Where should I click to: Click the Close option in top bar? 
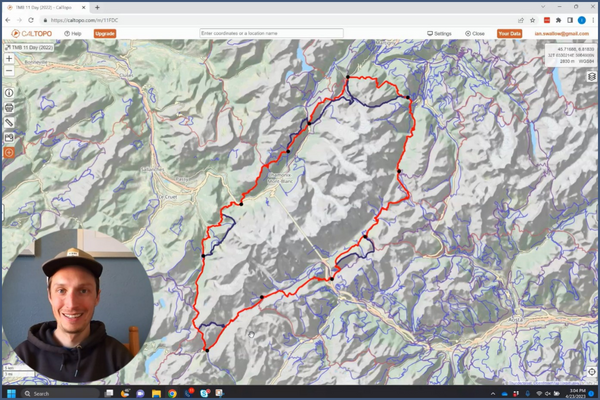click(x=475, y=33)
